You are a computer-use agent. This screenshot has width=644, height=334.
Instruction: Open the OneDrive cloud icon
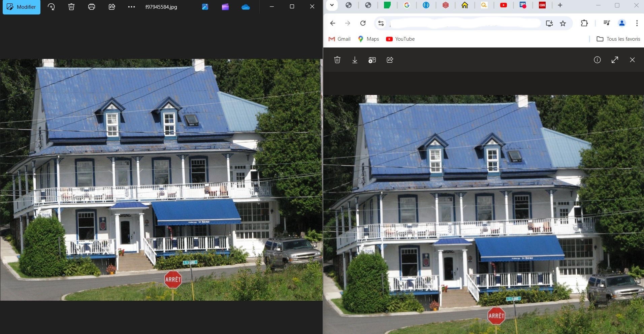click(246, 7)
